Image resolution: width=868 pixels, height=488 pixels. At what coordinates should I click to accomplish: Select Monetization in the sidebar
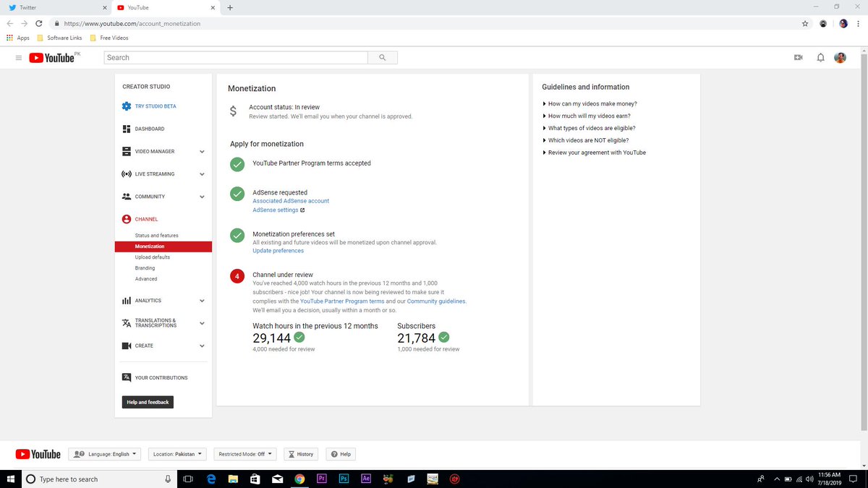point(163,247)
